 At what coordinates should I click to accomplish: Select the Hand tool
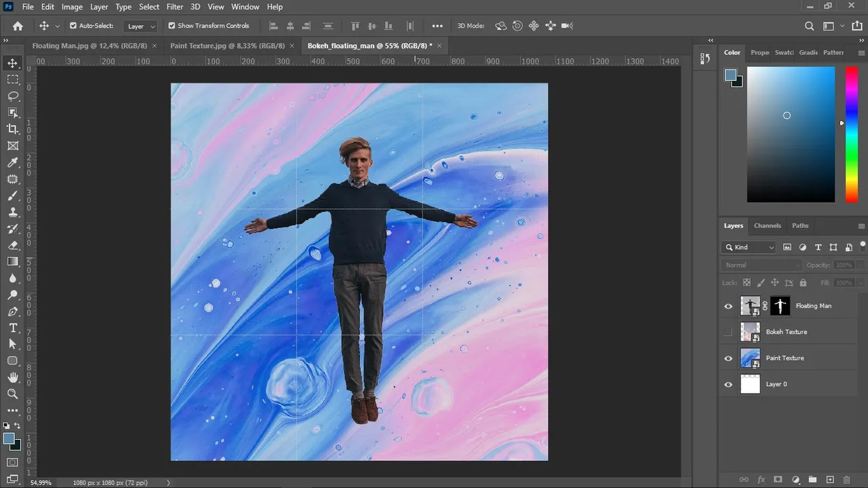pos(13,377)
